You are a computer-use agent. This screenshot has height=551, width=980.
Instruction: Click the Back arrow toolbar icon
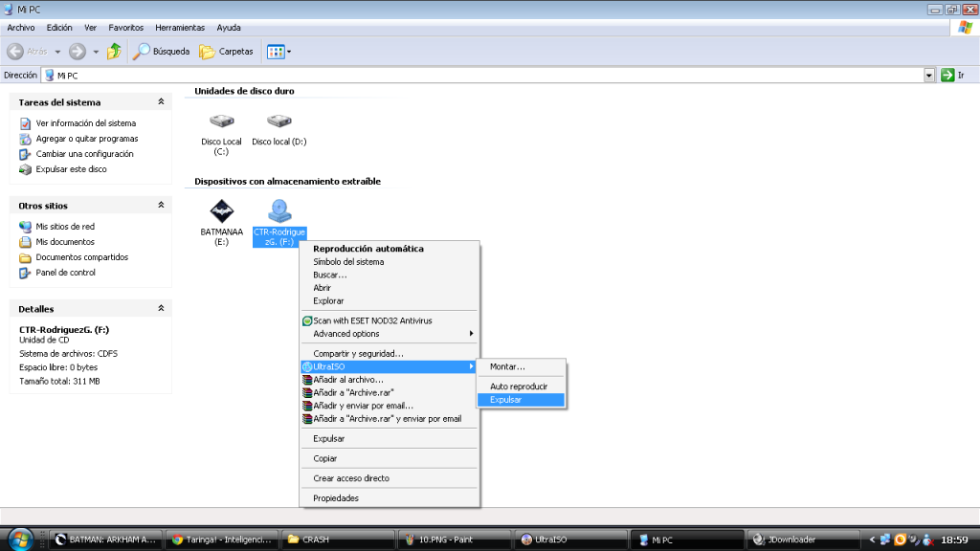point(15,52)
